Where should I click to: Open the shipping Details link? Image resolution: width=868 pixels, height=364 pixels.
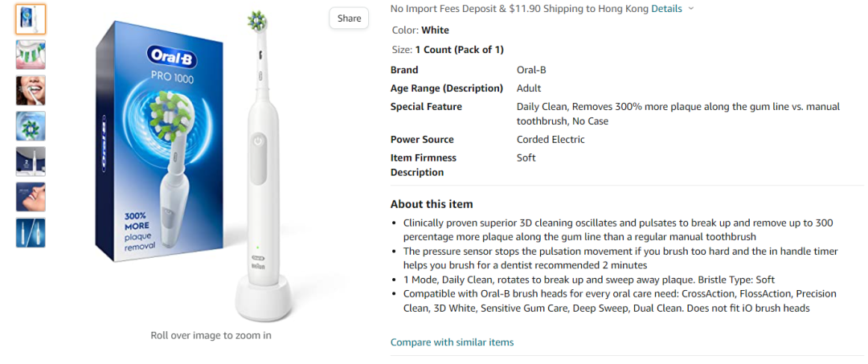pyautogui.click(x=666, y=9)
